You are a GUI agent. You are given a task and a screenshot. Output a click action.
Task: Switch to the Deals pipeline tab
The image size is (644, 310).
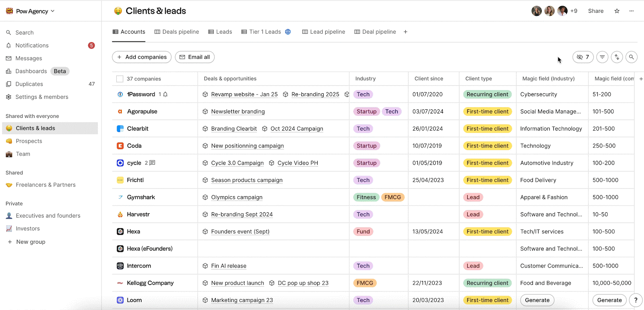[177, 32]
